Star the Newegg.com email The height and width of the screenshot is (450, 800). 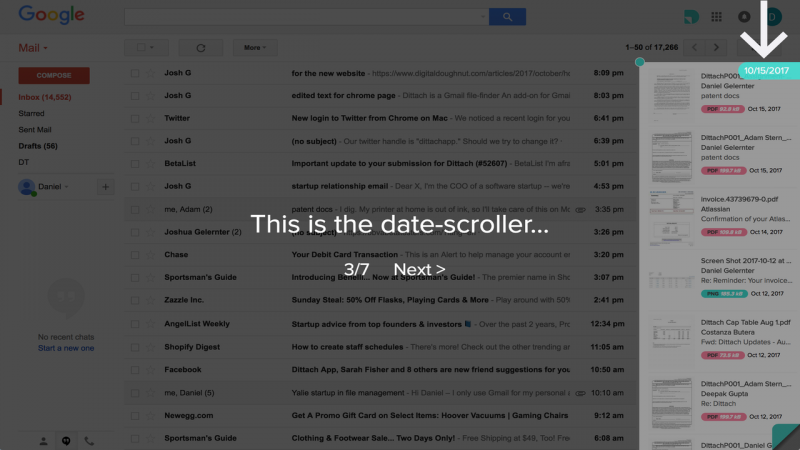[x=151, y=416]
